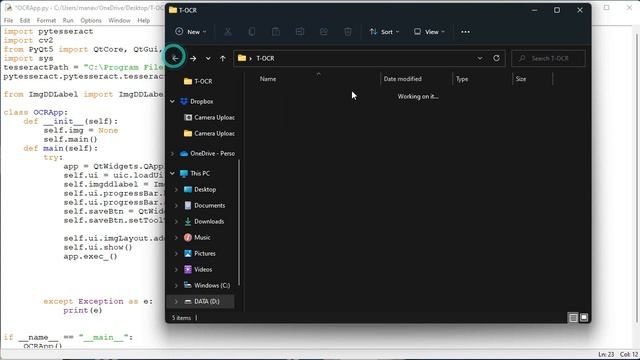This screenshot has width=640, height=360.
Task: Open the Sort dropdown menu
Action: (x=384, y=32)
